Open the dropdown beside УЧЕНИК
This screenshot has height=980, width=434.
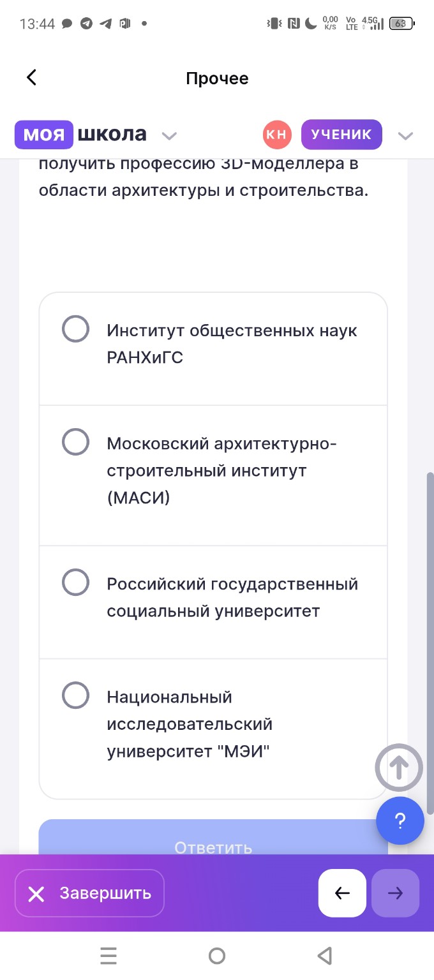coord(406,135)
